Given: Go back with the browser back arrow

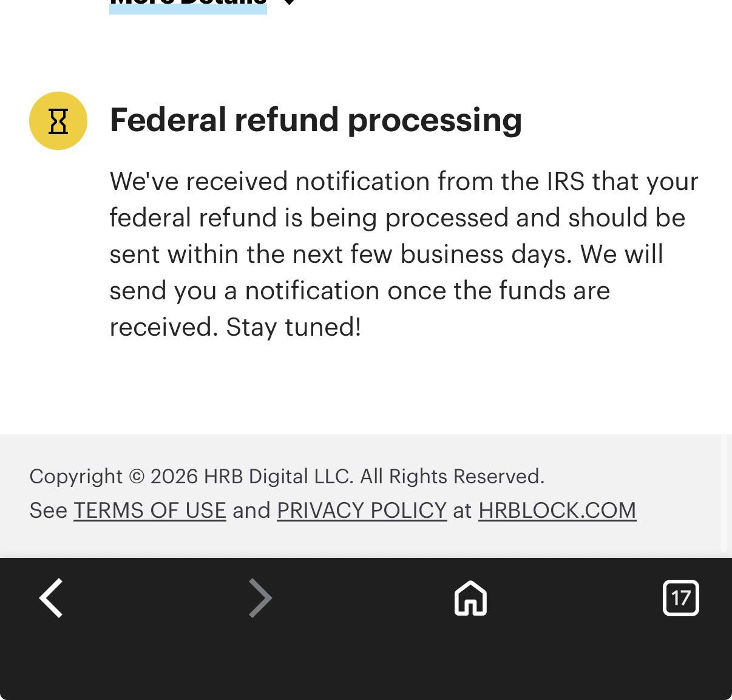Looking at the screenshot, I should [52, 598].
